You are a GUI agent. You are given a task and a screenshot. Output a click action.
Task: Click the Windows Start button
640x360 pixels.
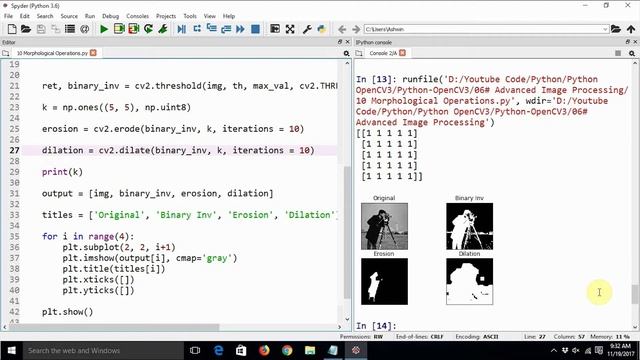(x=11, y=350)
